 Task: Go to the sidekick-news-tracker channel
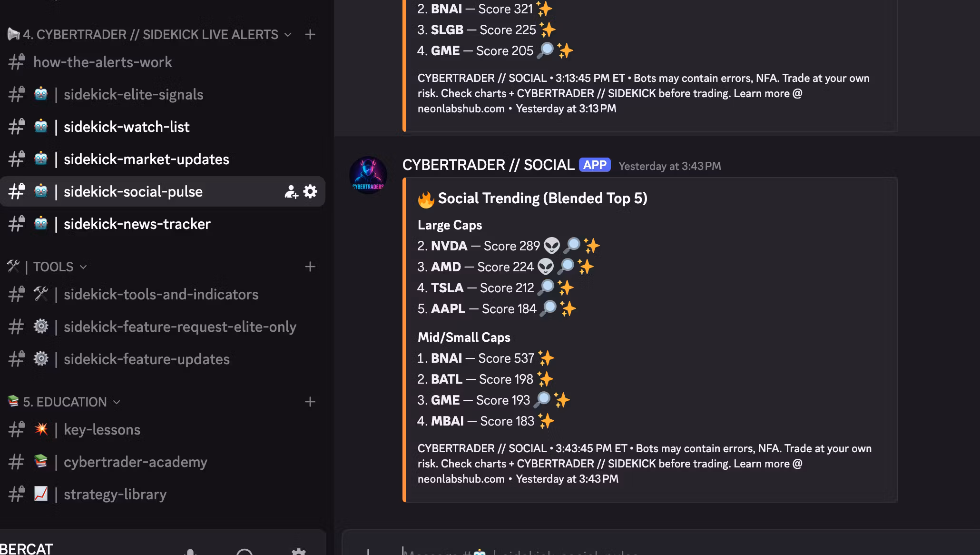click(137, 224)
